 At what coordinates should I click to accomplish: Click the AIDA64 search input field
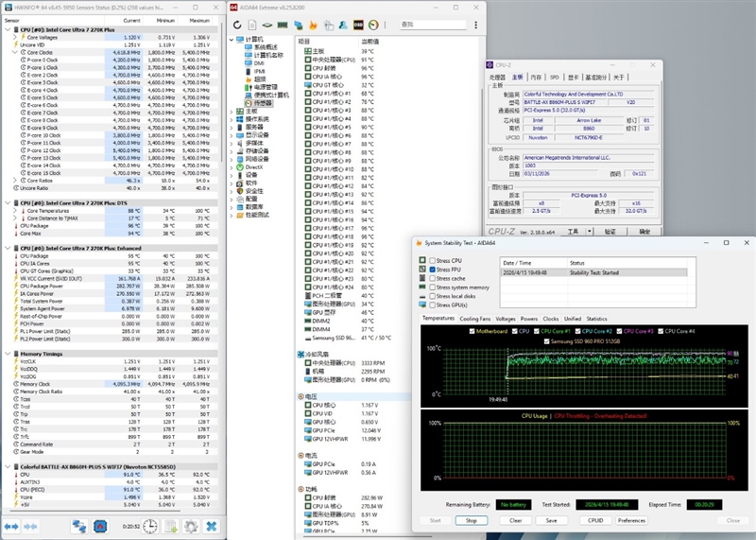pyautogui.click(x=433, y=25)
